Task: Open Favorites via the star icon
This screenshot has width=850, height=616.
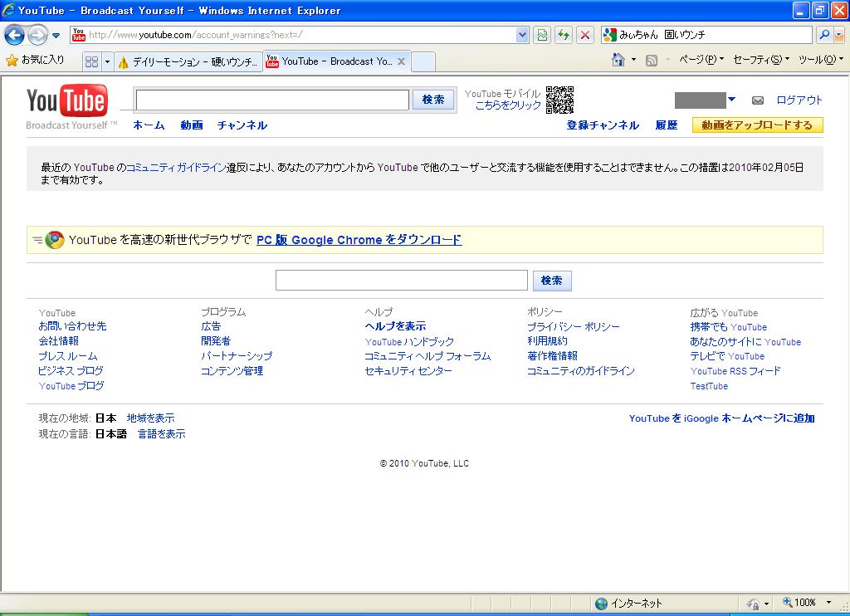Action: coord(12,61)
